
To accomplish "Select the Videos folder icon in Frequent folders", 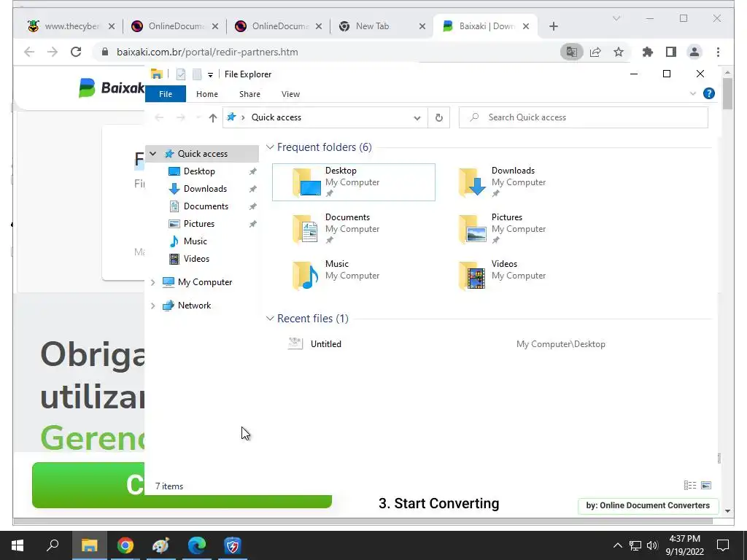I will [472, 276].
